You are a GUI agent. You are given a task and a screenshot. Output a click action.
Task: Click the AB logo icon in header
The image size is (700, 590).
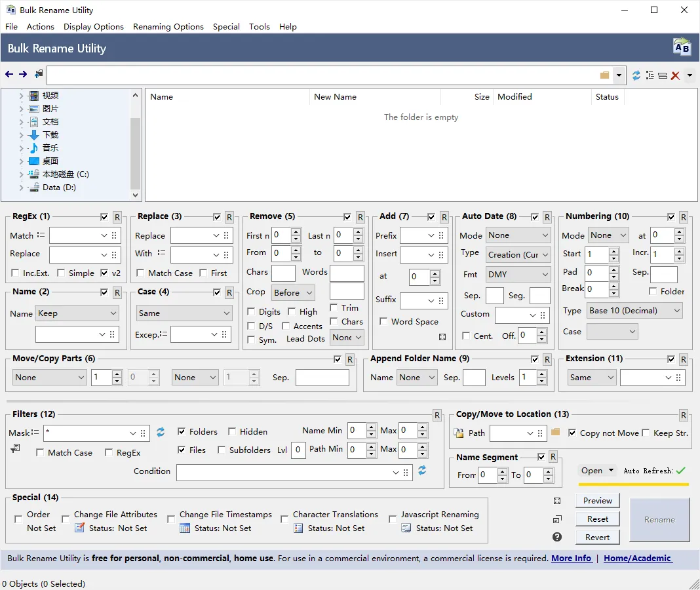[682, 47]
